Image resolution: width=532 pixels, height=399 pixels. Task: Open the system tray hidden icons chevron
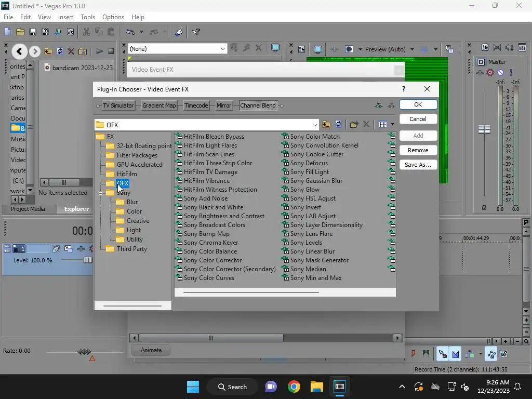click(x=402, y=387)
